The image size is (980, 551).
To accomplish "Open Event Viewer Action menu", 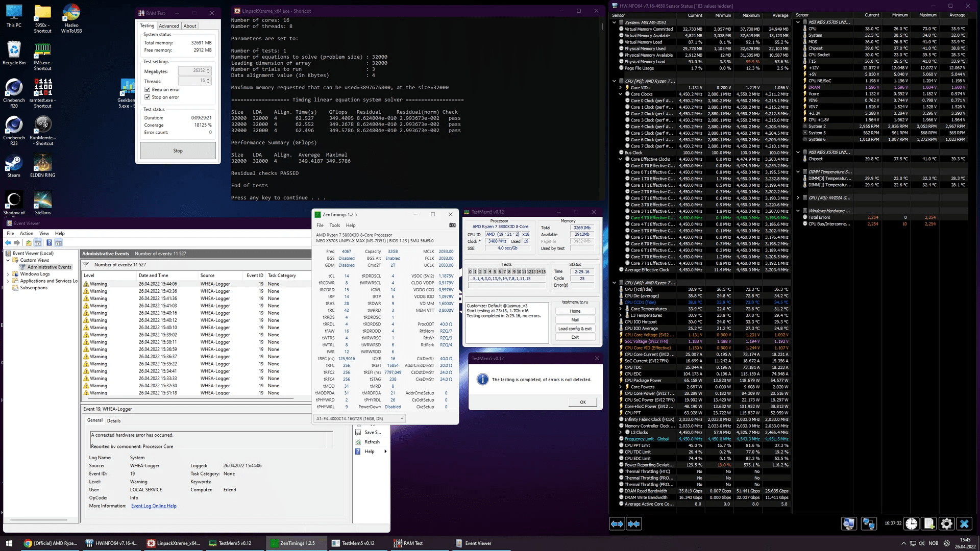I will coord(27,233).
